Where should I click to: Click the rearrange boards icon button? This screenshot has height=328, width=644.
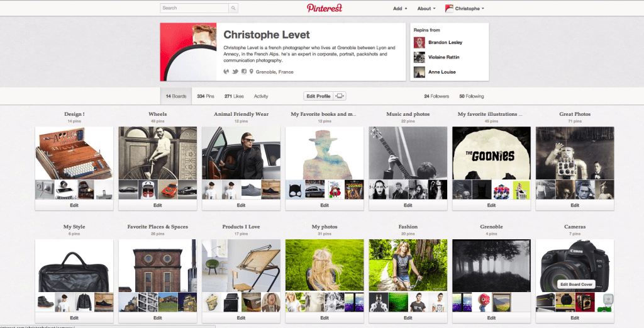pyautogui.click(x=340, y=96)
